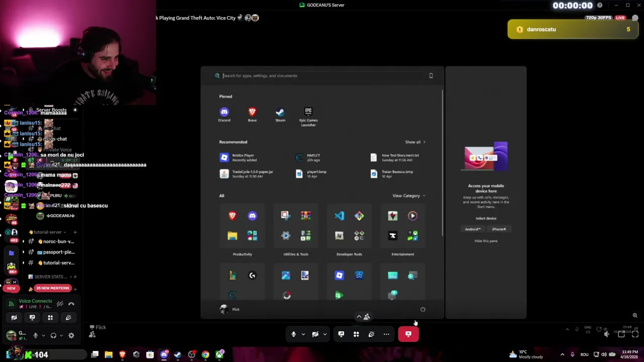This screenshot has height=362, width=644.
Task: Open Brave from the pinned apps
Action: pyautogui.click(x=252, y=115)
